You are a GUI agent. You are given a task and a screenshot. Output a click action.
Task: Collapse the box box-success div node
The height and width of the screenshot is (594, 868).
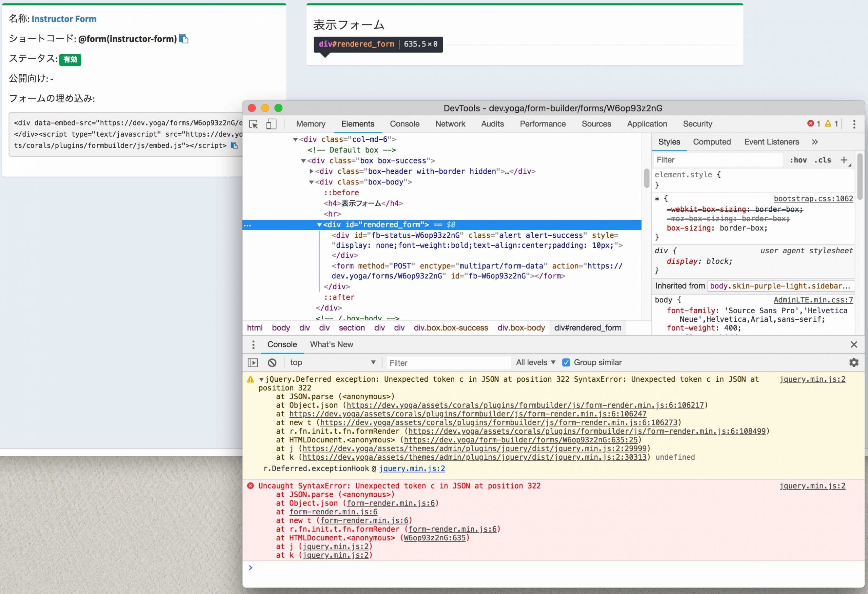click(x=303, y=161)
